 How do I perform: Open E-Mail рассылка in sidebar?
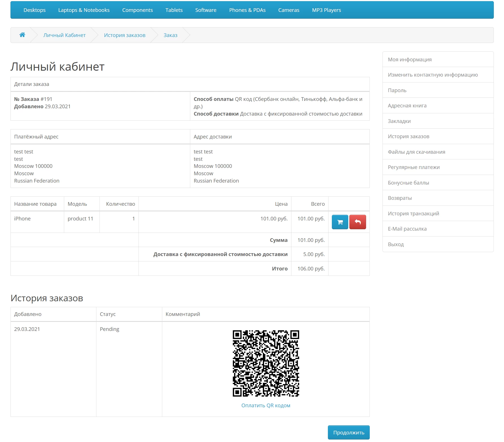point(438,229)
